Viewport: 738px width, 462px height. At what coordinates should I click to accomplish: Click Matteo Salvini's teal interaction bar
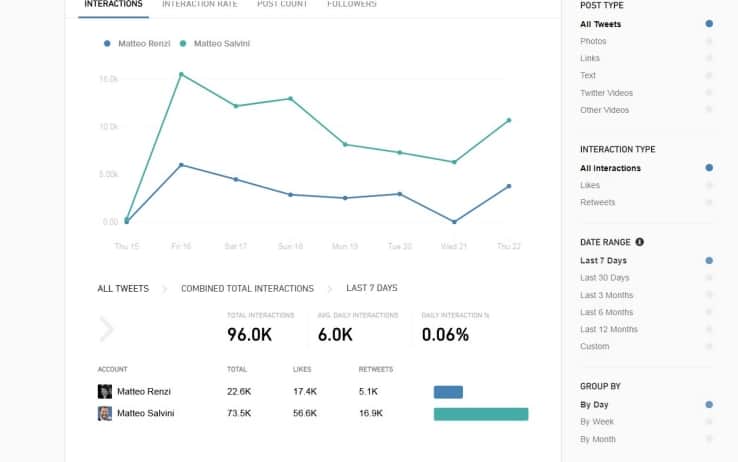[x=480, y=414]
